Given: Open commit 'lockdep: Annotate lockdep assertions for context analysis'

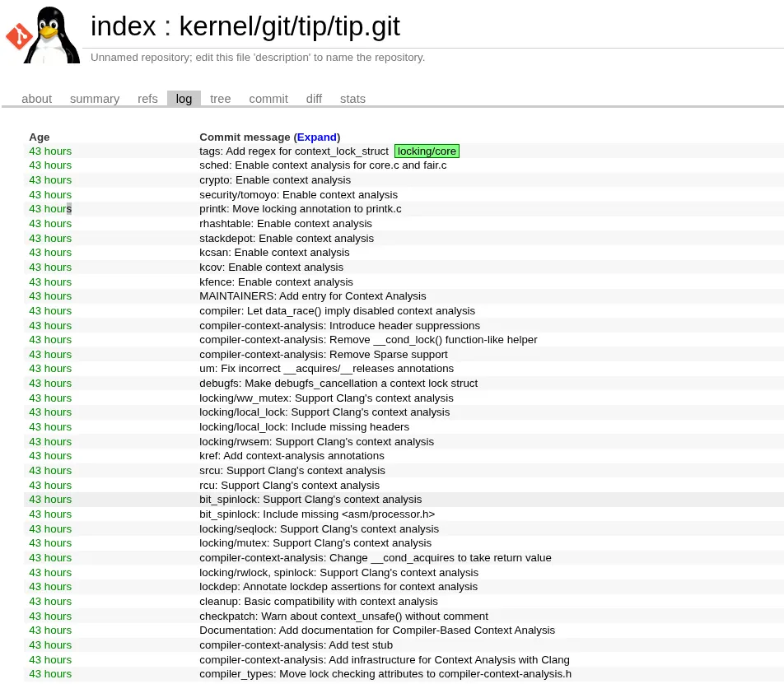Looking at the screenshot, I should [x=338, y=586].
